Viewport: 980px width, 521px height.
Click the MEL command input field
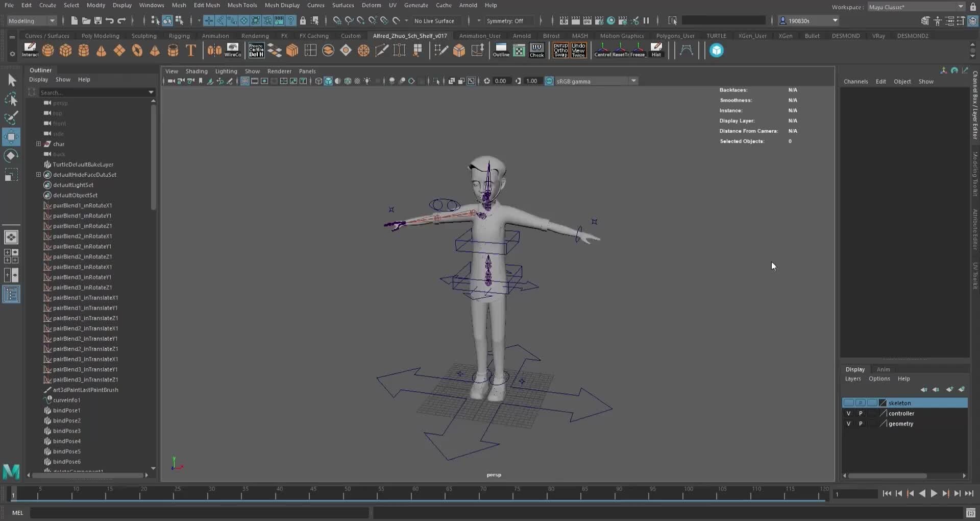coord(199,513)
